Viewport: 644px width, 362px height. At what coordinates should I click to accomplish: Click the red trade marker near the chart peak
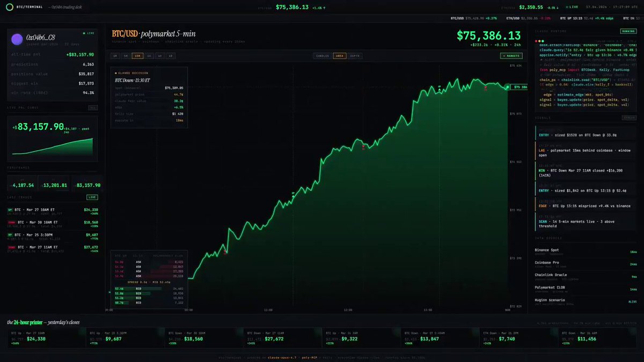point(486,88)
